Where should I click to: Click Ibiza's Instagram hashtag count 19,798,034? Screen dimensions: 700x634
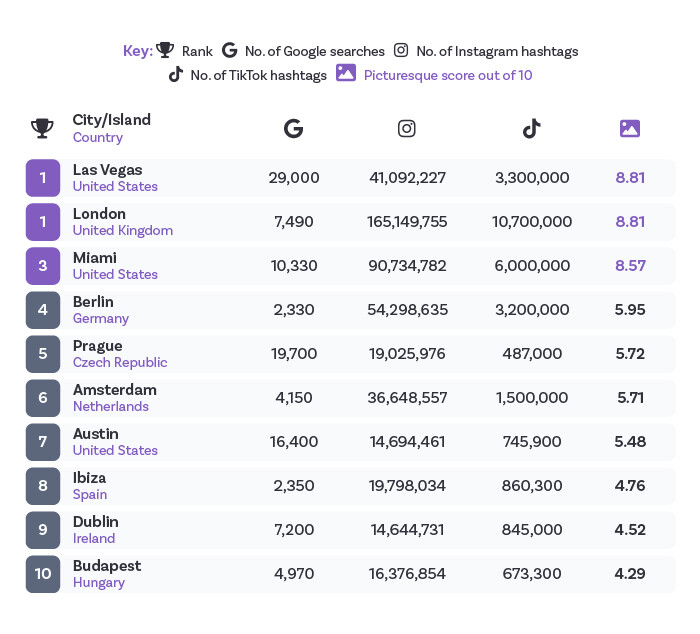pos(407,486)
